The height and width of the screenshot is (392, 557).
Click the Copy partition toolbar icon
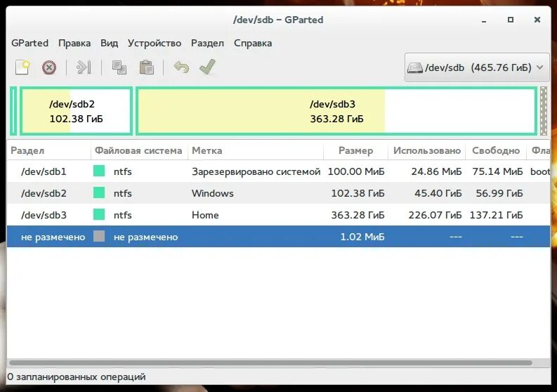(x=119, y=67)
